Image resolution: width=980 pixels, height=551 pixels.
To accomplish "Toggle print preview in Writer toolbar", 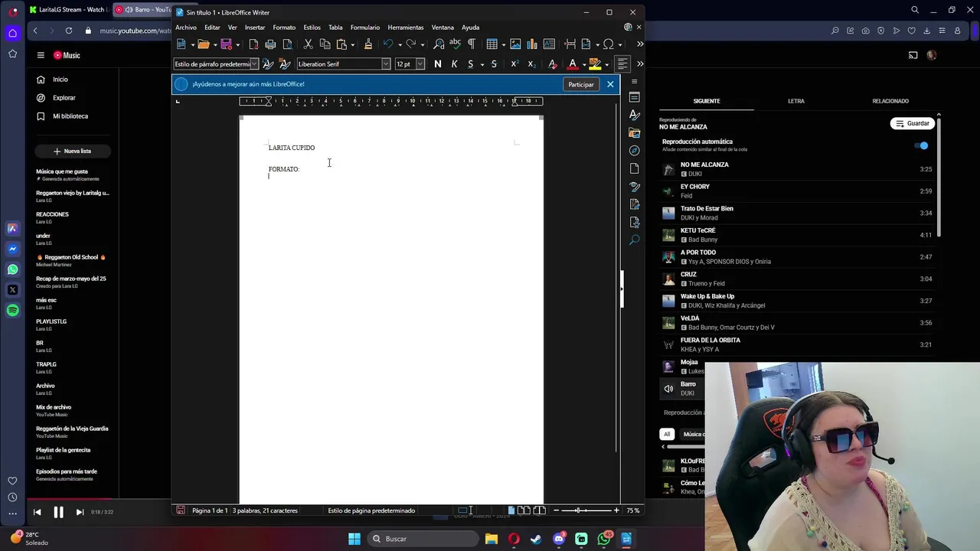I will 287,44.
